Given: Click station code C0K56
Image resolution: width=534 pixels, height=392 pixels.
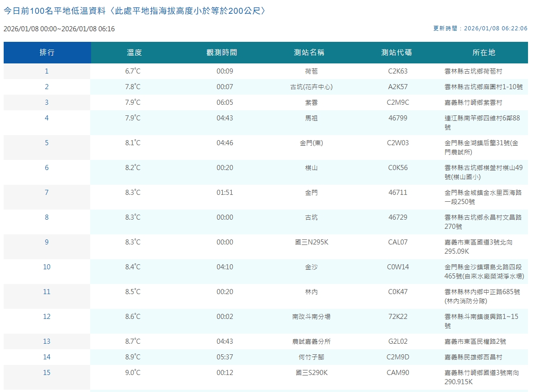Looking at the screenshot, I should point(398,168).
